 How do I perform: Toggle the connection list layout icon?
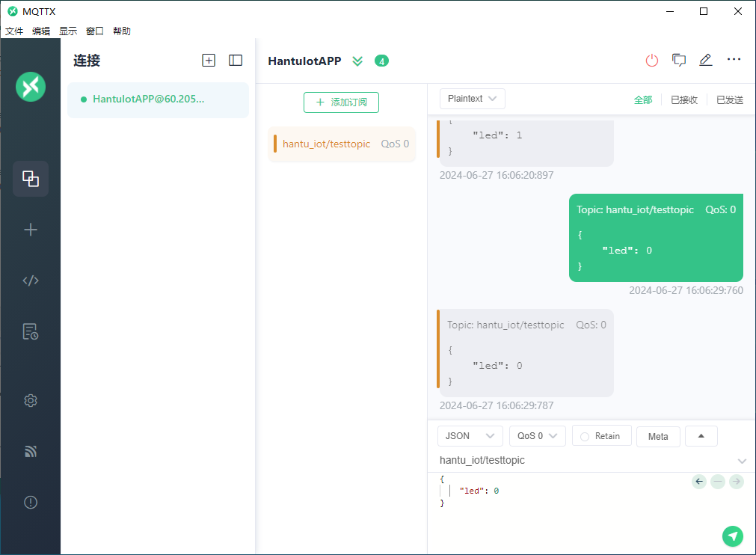point(236,61)
